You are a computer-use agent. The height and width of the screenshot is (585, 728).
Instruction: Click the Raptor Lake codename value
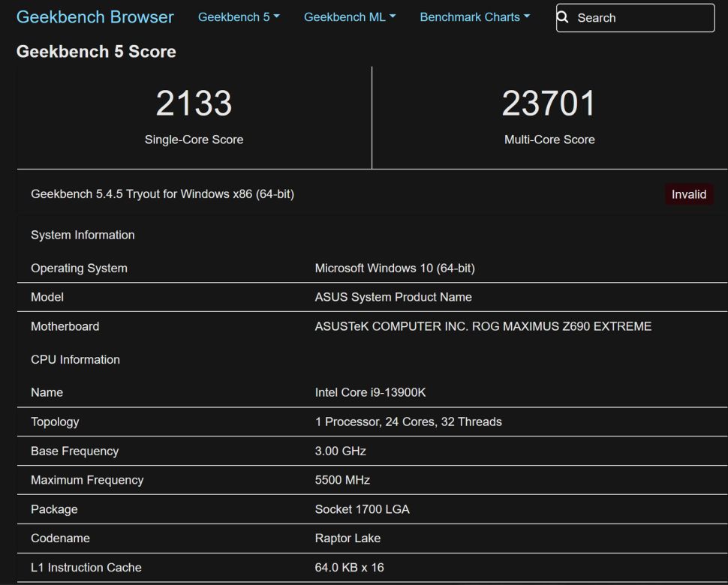point(347,538)
